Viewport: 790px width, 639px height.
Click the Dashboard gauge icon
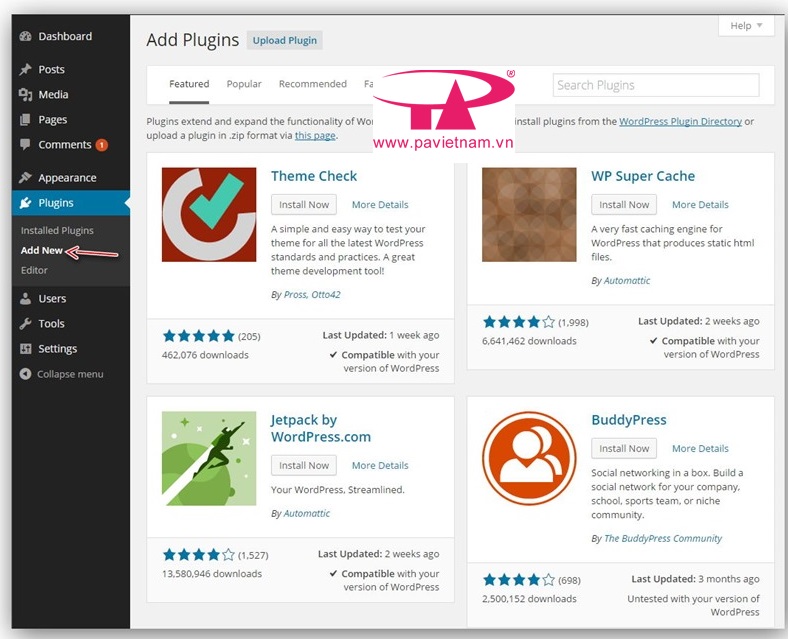tap(25, 36)
